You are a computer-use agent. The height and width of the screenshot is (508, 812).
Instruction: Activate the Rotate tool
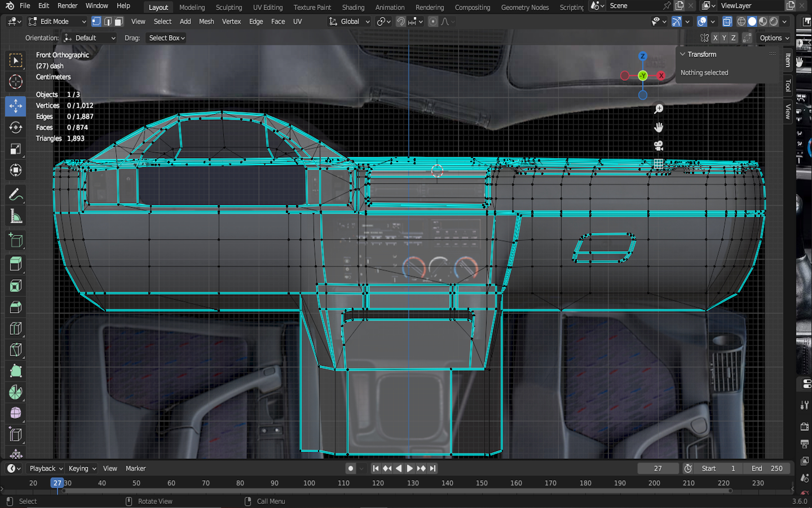(x=16, y=128)
